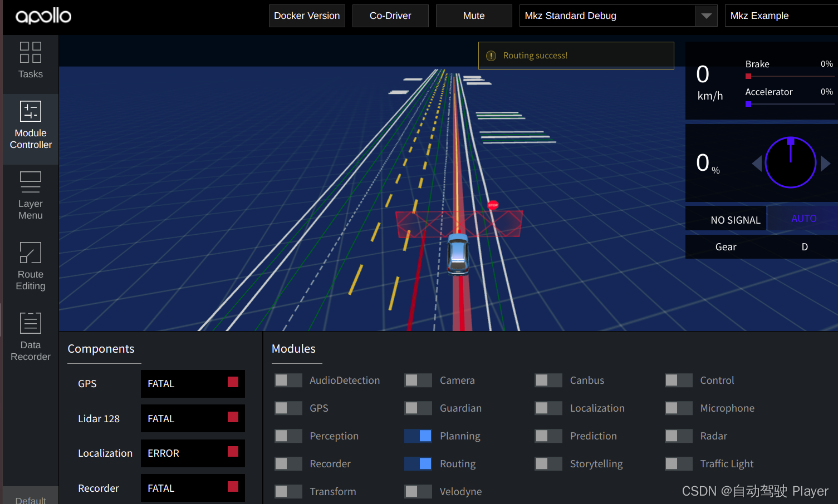This screenshot has width=838, height=504.
Task: Click the left arrow beside the steering wheel
Action: tap(757, 162)
